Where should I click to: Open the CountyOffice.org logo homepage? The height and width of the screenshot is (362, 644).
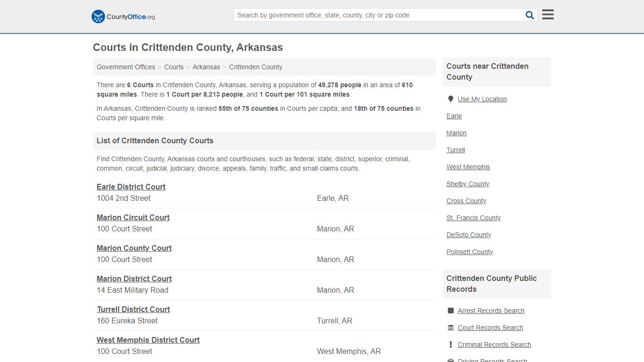123,16
